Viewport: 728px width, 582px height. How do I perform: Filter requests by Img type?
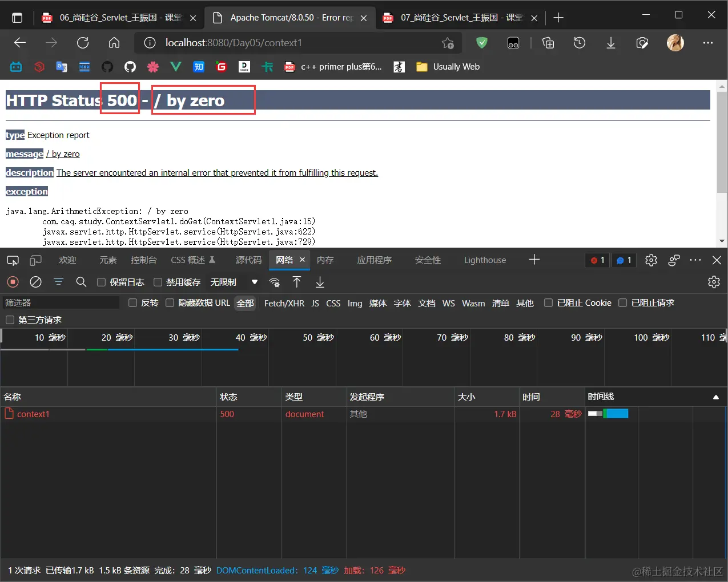point(355,304)
